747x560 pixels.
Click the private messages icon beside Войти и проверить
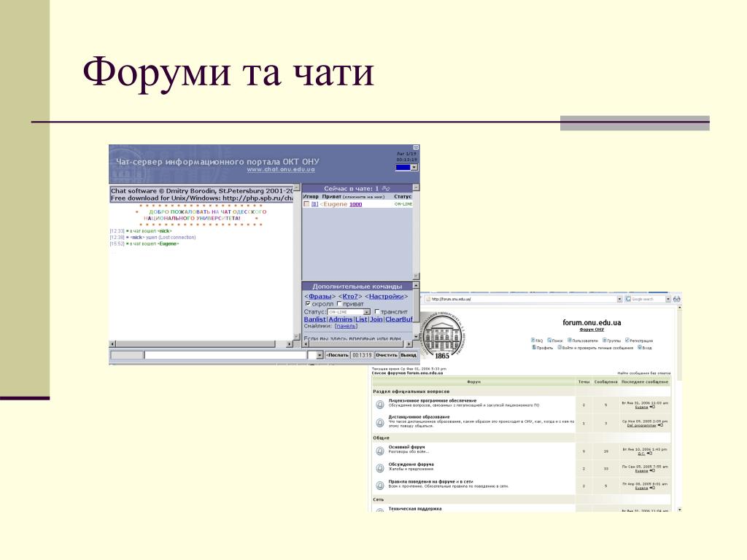560,348
